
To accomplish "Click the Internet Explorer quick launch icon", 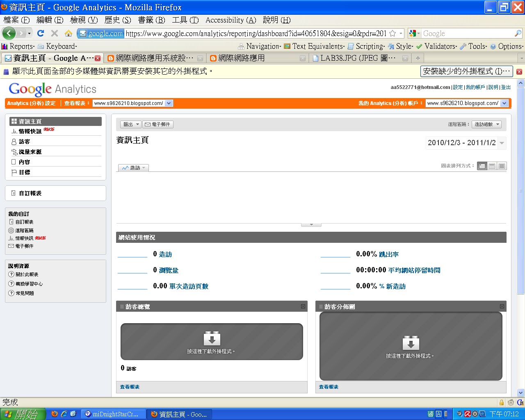I will pyautogui.click(x=64, y=414).
